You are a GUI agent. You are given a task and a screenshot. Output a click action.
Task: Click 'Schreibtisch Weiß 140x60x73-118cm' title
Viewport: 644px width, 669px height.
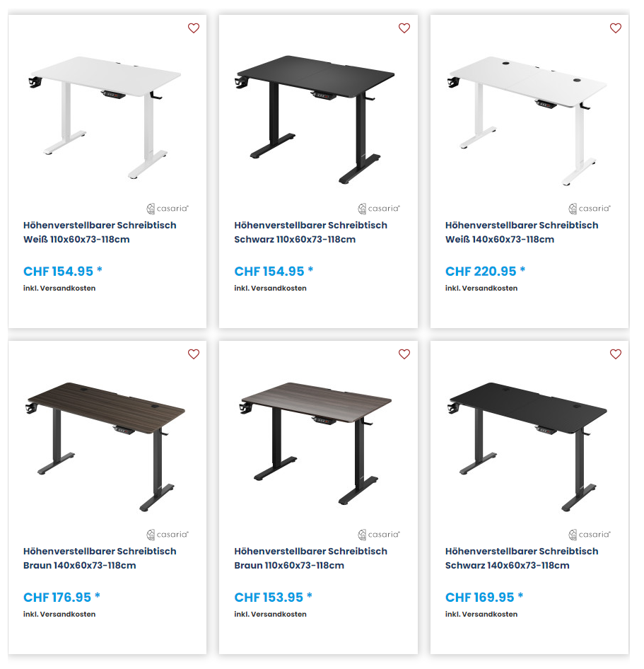[522, 232]
